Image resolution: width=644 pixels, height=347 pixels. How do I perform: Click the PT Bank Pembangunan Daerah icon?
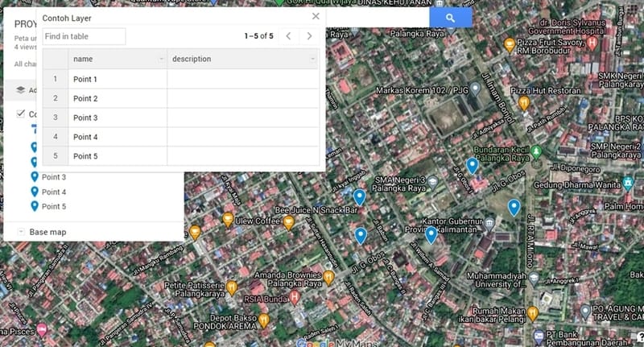(539, 337)
